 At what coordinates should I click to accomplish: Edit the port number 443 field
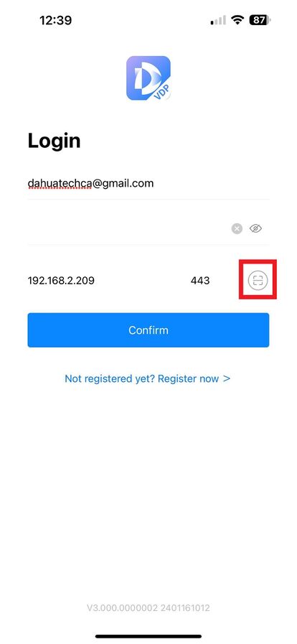(x=200, y=281)
